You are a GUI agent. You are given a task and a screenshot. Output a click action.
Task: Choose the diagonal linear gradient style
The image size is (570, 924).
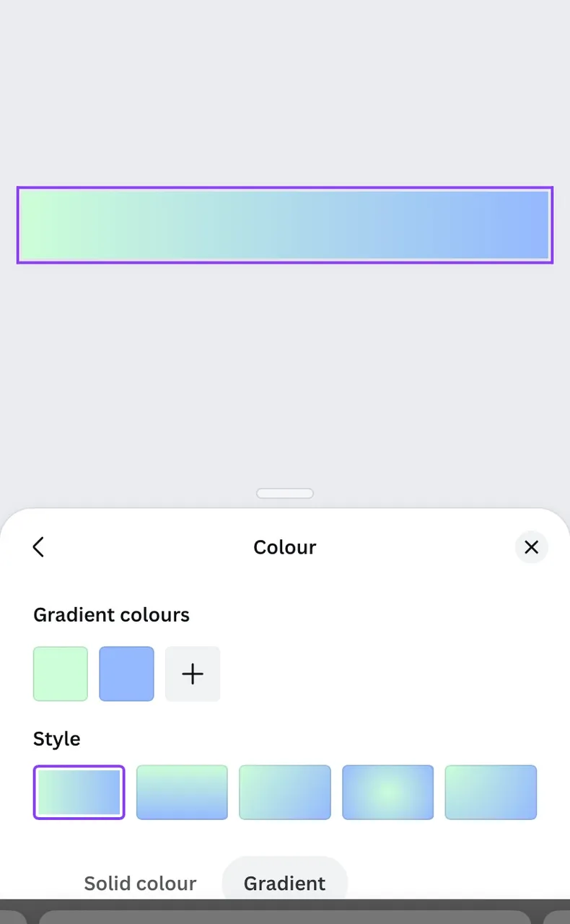click(285, 792)
